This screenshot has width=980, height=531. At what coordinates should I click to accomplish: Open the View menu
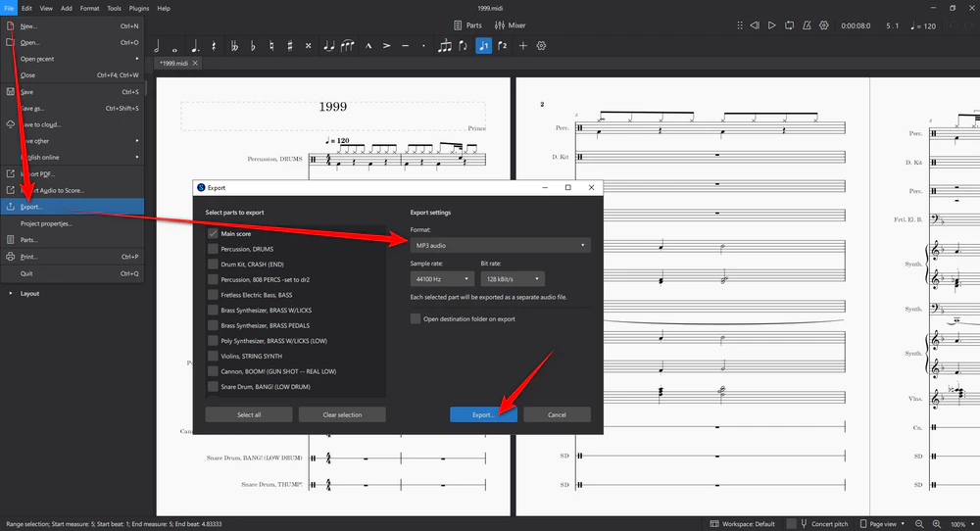pyautogui.click(x=46, y=8)
